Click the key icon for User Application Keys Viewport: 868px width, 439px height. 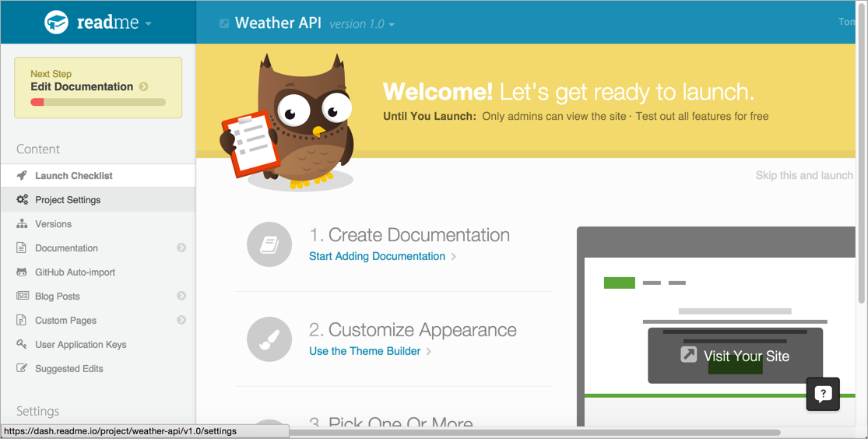pos(22,344)
